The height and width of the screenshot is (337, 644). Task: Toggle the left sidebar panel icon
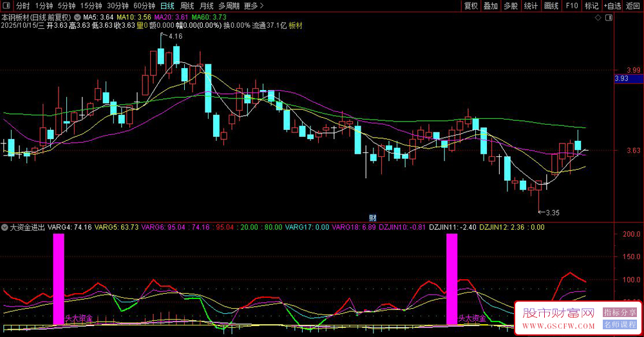pos(7,6)
